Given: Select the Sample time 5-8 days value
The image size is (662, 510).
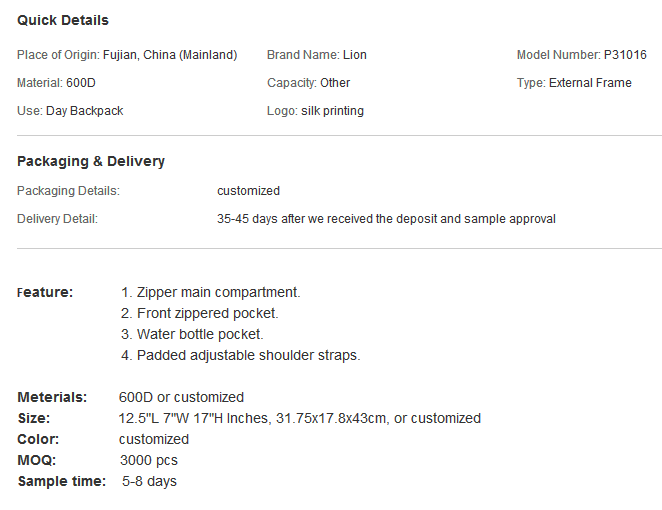Looking at the screenshot, I should coord(149,481).
